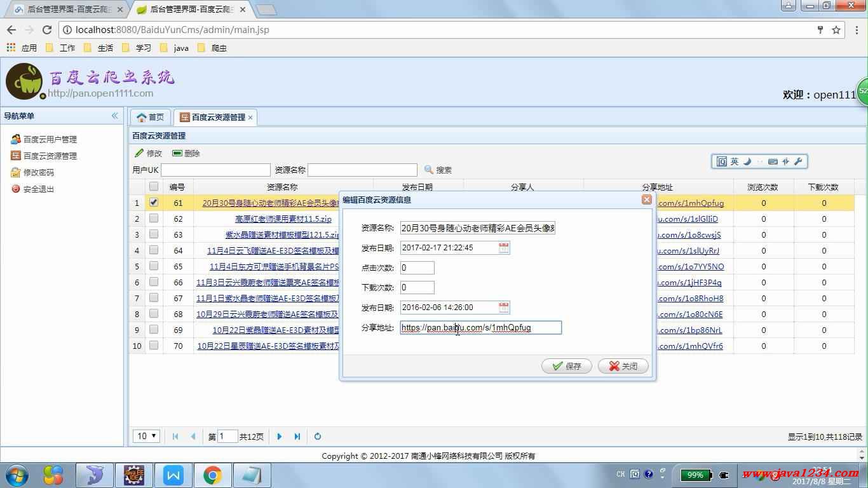This screenshot has height=488, width=868.
Task: Go to first page of grid
Action: point(176,437)
